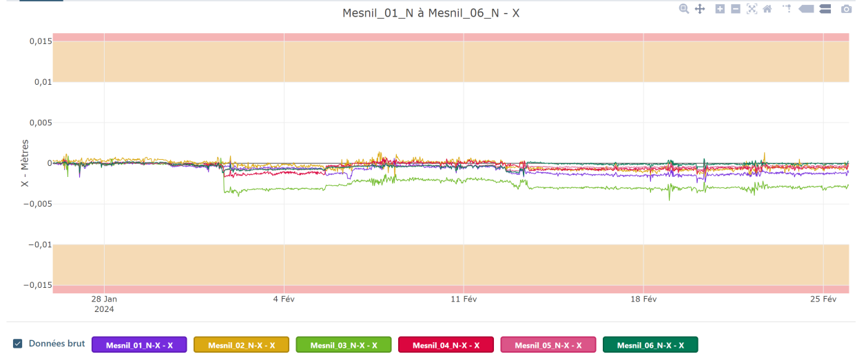Toggle Mesnil_02_N-X - X series
The image size is (868, 354).
pos(241,345)
